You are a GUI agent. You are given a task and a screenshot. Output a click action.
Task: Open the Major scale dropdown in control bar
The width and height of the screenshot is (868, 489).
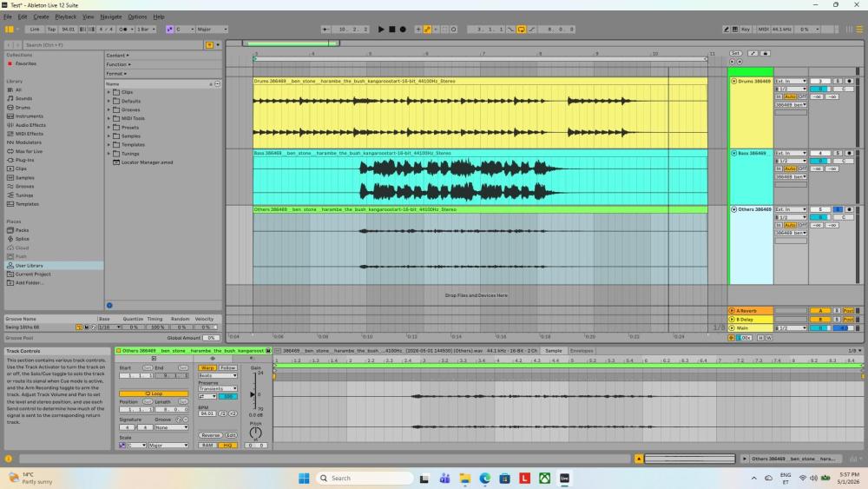(x=212, y=30)
